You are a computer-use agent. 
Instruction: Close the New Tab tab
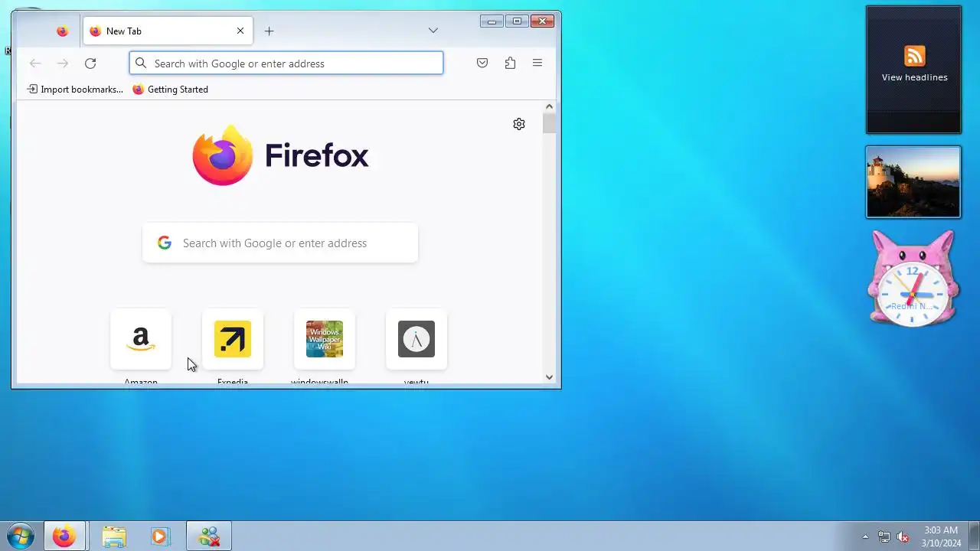point(240,31)
